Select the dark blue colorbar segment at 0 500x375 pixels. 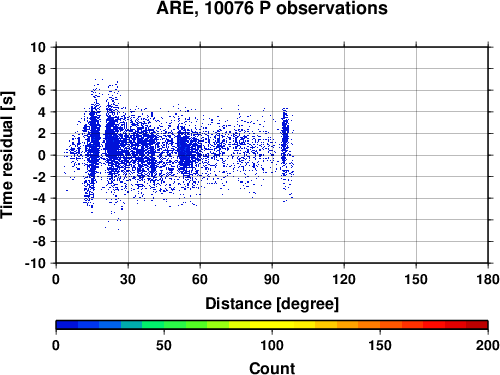pos(67,325)
